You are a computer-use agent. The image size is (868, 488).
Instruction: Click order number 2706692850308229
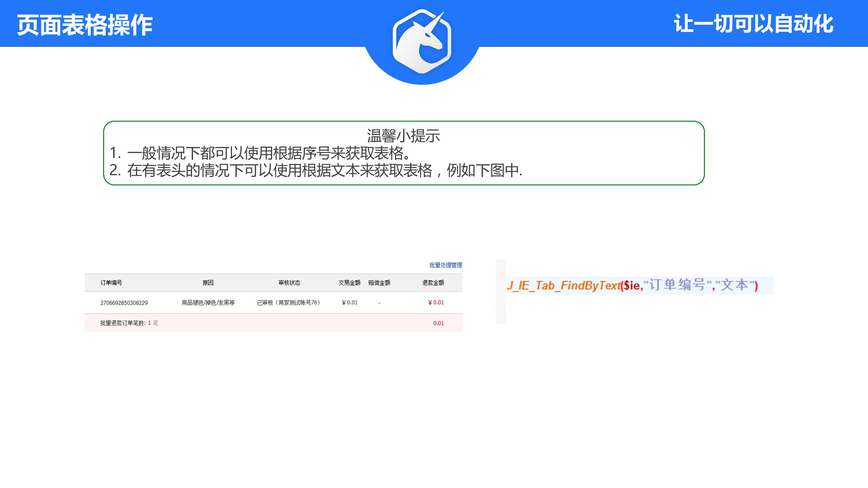tap(124, 303)
